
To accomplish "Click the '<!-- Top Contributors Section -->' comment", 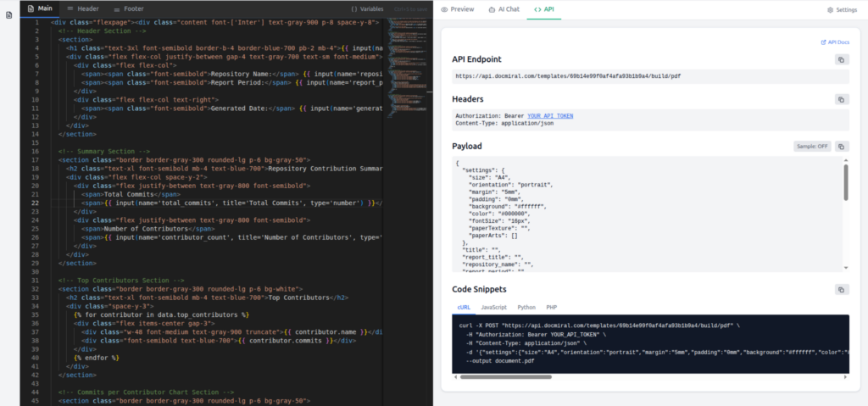I will (121, 281).
